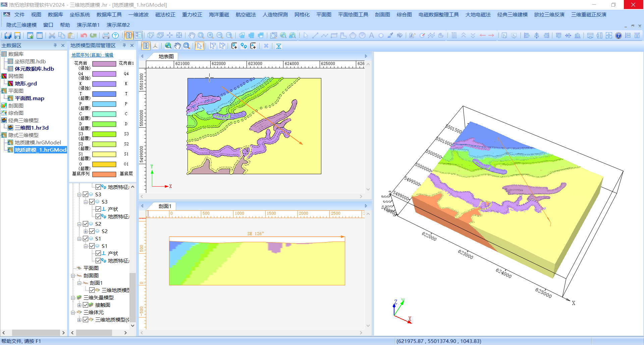644x345 pixels.
Task: Uncheck the top-level S2 layer checkbox
Action: point(86,224)
